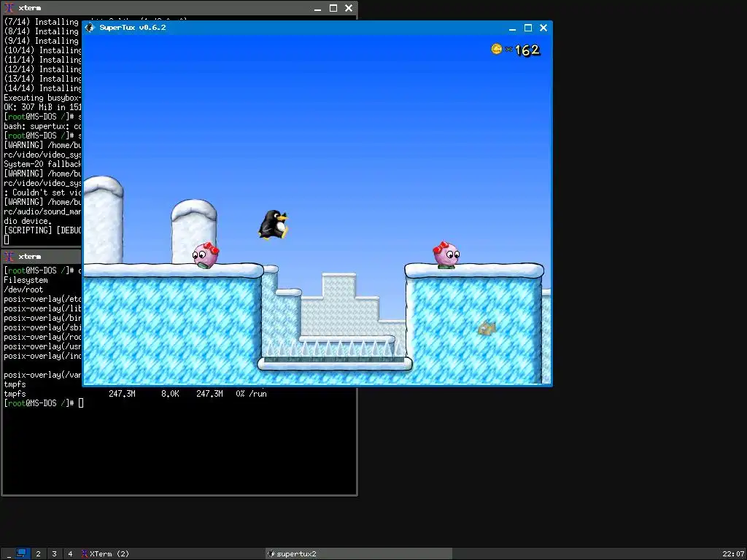The image size is (747, 560).
Task: Click the upper xterm window title text
Action: tap(29, 8)
